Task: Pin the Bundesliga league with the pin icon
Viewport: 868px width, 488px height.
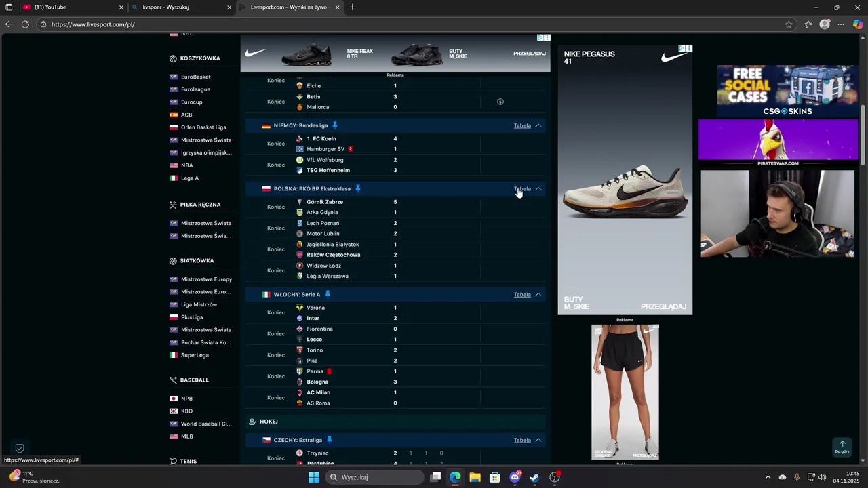Action: click(x=334, y=125)
